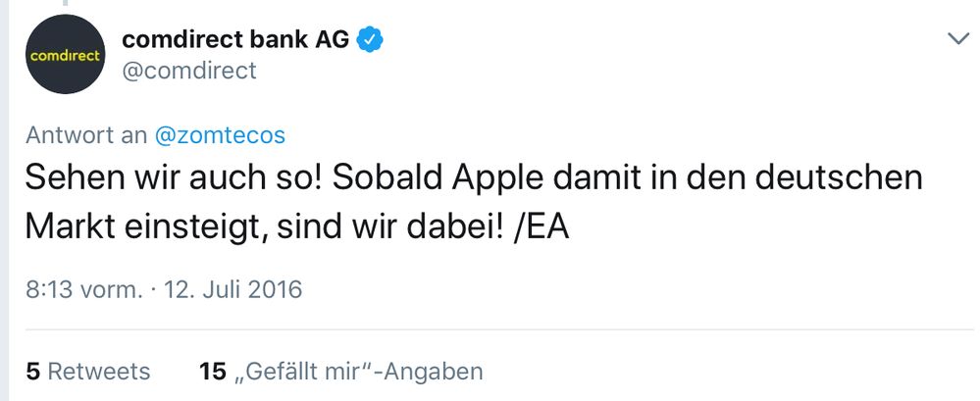
Task: Open the @zomtecos profile mention
Action: point(220,134)
